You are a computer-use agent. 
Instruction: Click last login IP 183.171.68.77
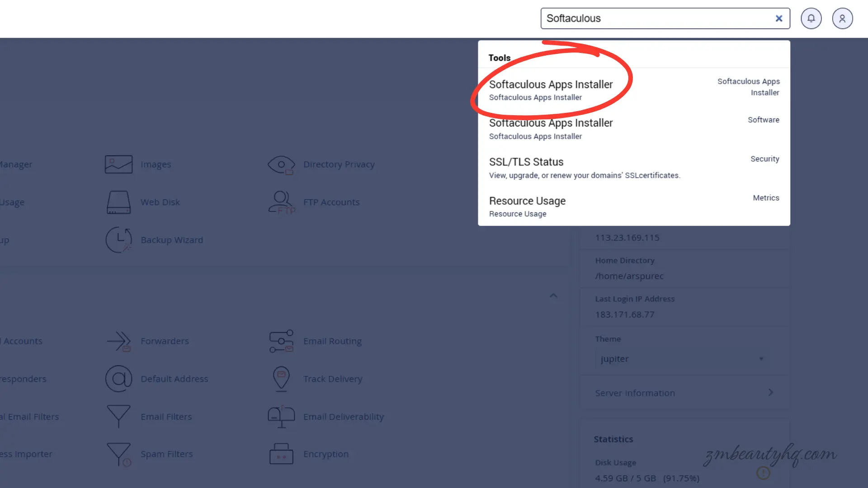624,314
